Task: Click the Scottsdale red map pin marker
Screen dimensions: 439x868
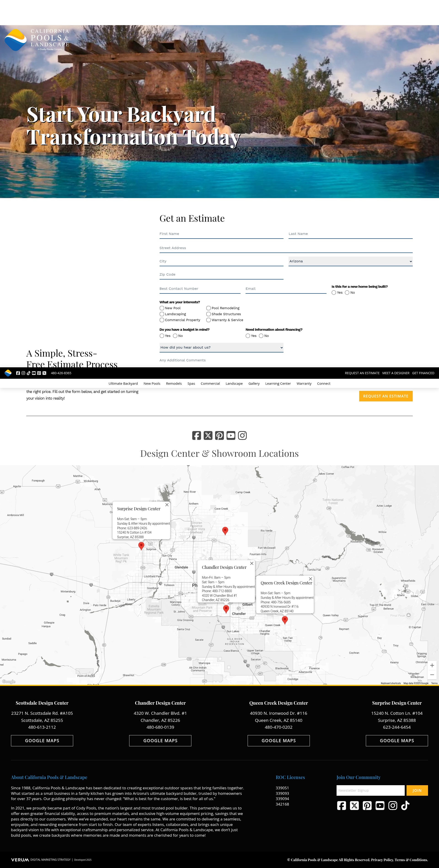Action: click(225, 531)
